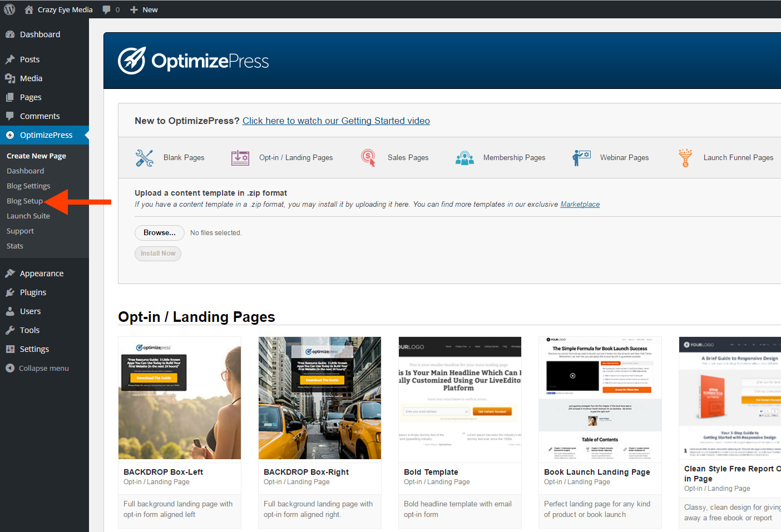Click the OptimizePress rocket logo

click(x=132, y=61)
